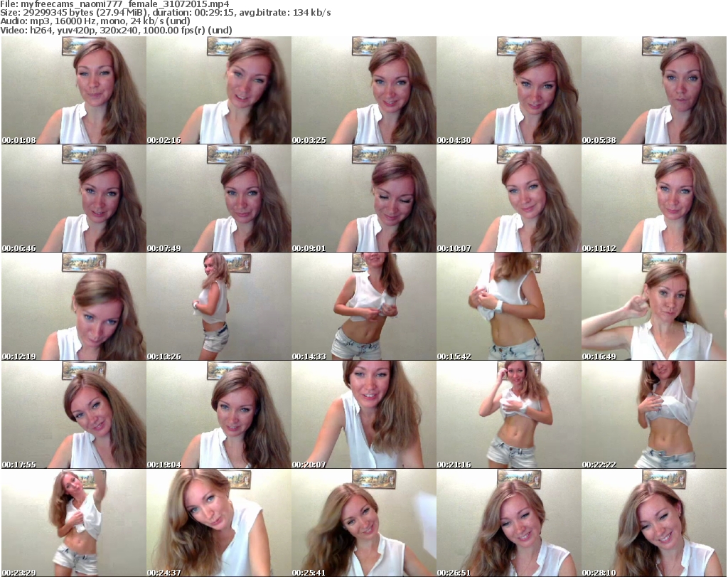Select the frame at 00:12:19

coord(74,307)
